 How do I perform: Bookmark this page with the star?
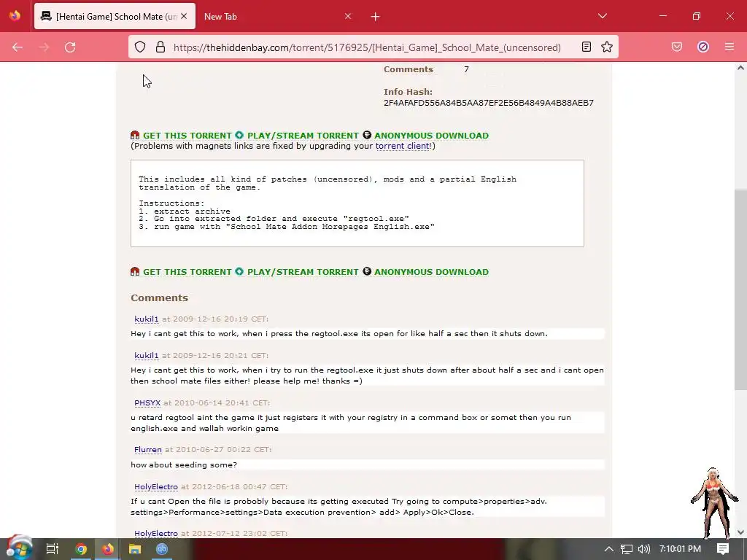[x=606, y=47]
